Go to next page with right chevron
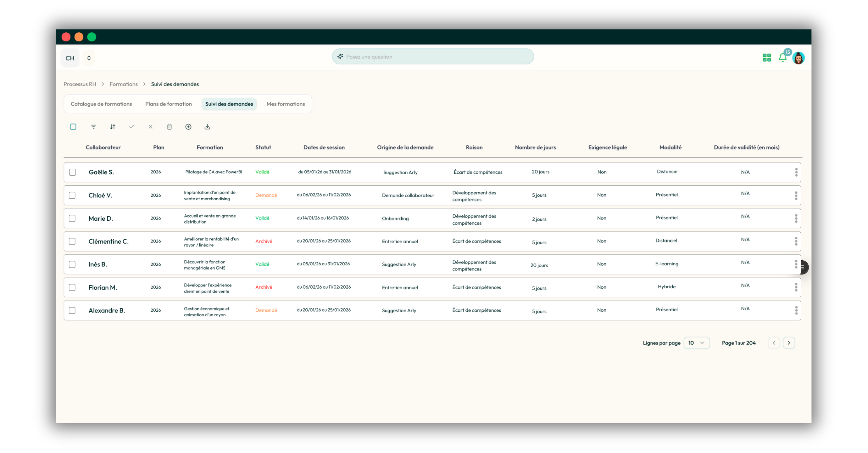Screen dimensions: 868x453 (x=789, y=343)
